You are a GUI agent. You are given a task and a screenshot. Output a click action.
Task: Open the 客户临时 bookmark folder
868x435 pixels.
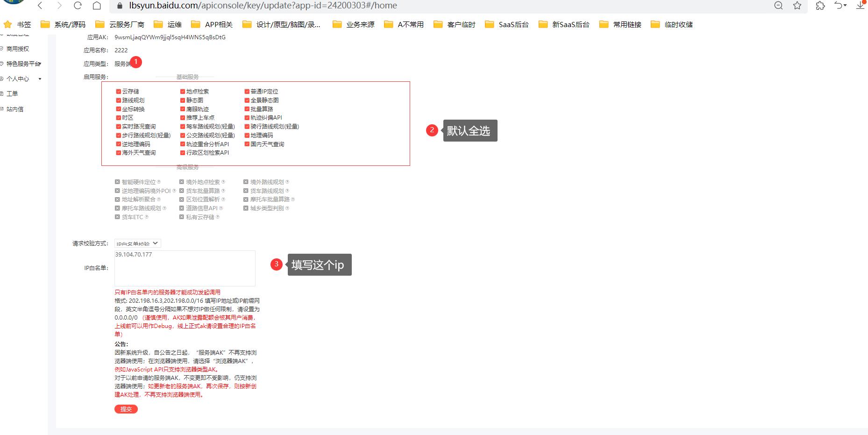(x=455, y=24)
